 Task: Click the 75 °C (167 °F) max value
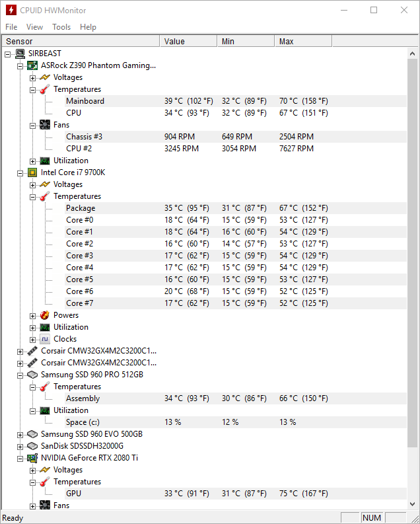304,494
